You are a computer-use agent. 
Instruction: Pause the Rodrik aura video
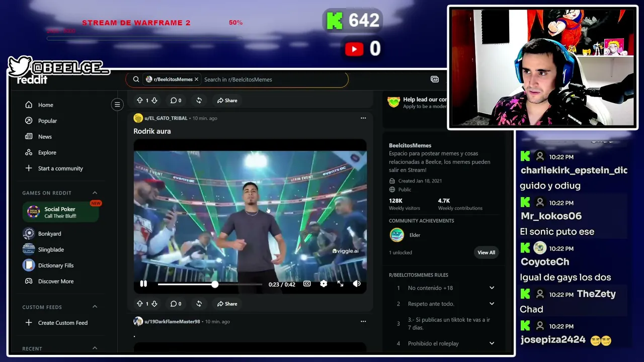pos(143,284)
